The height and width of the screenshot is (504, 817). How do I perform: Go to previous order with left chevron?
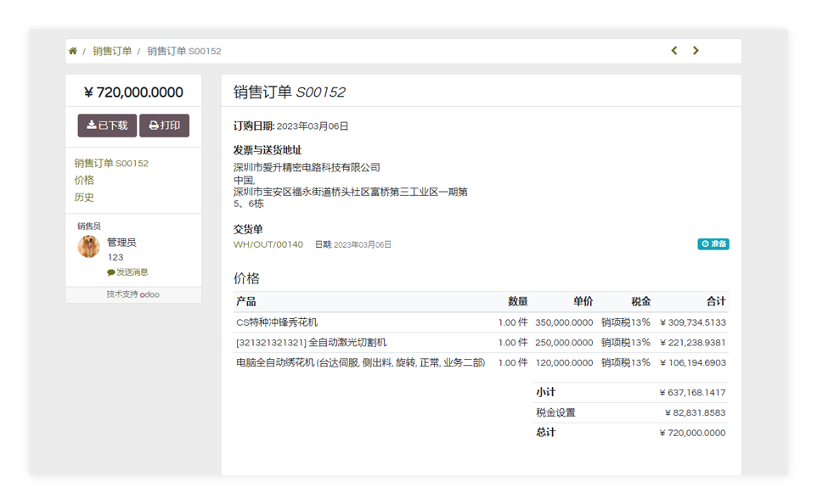pos(674,51)
